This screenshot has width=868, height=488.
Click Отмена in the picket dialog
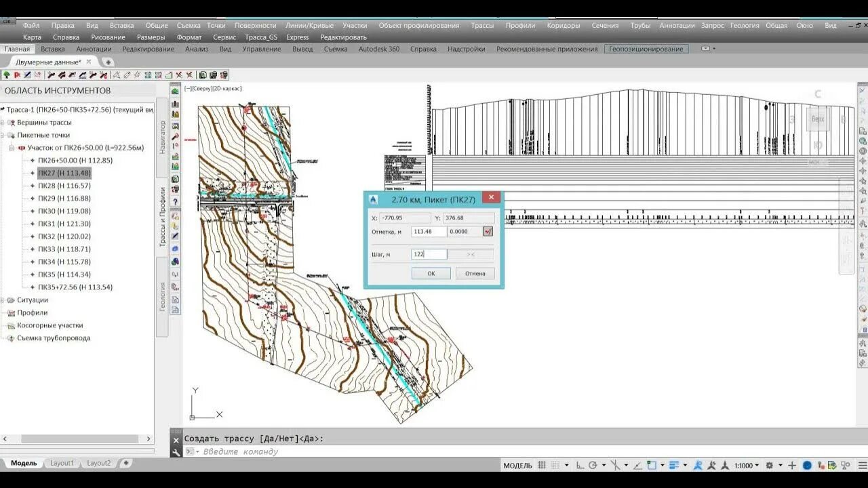tap(475, 274)
